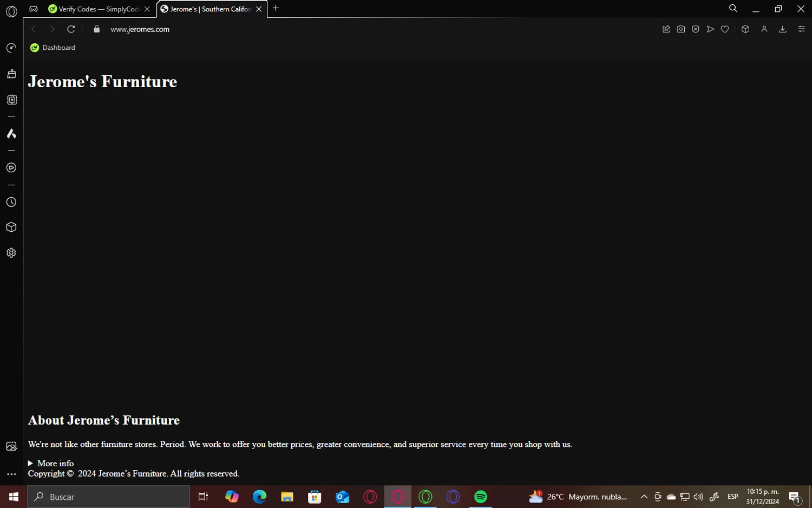The image size is (812, 508).
Task: Open the profile account icon
Action: 764,29
